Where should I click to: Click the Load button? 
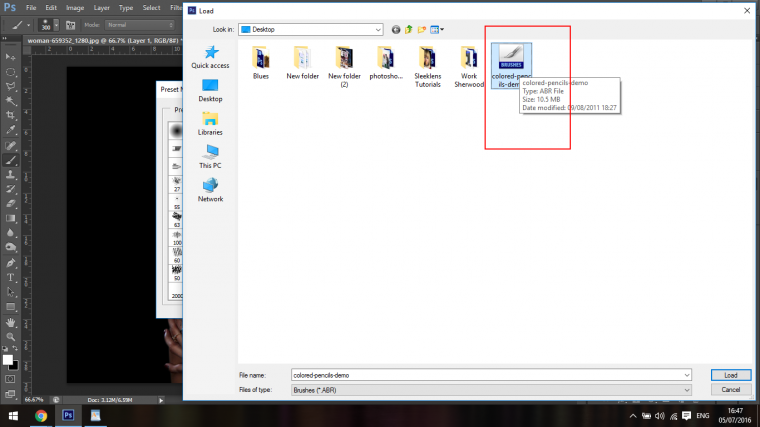coord(731,375)
